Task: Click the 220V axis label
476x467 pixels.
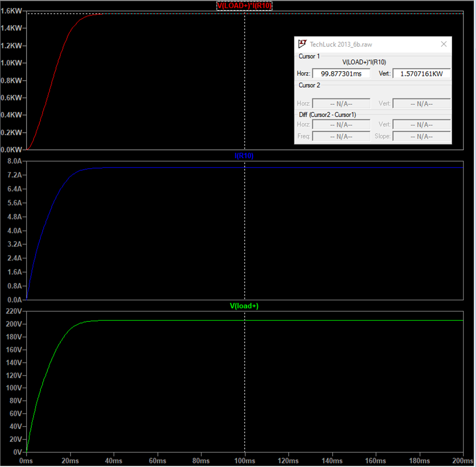Action: click(14, 311)
